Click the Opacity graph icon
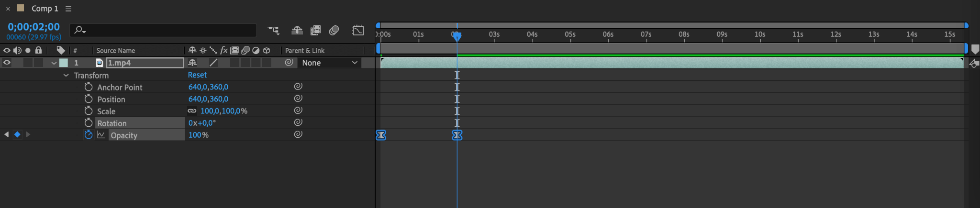This screenshot has width=980, height=208. (x=101, y=135)
